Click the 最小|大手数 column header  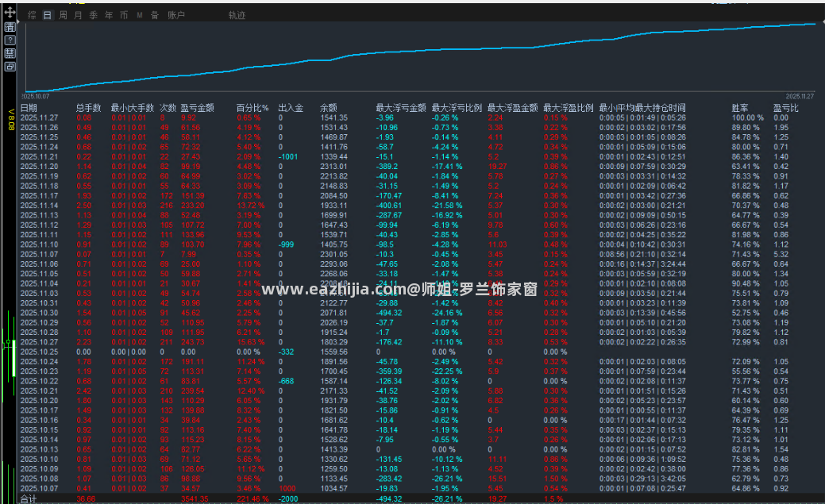tap(132, 108)
